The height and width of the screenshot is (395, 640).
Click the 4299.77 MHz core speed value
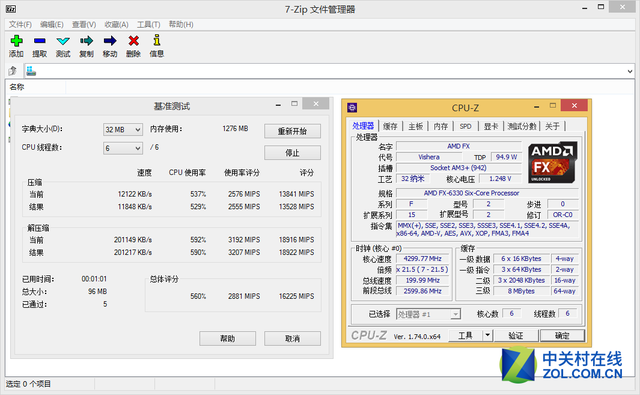pyautogui.click(x=422, y=258)
